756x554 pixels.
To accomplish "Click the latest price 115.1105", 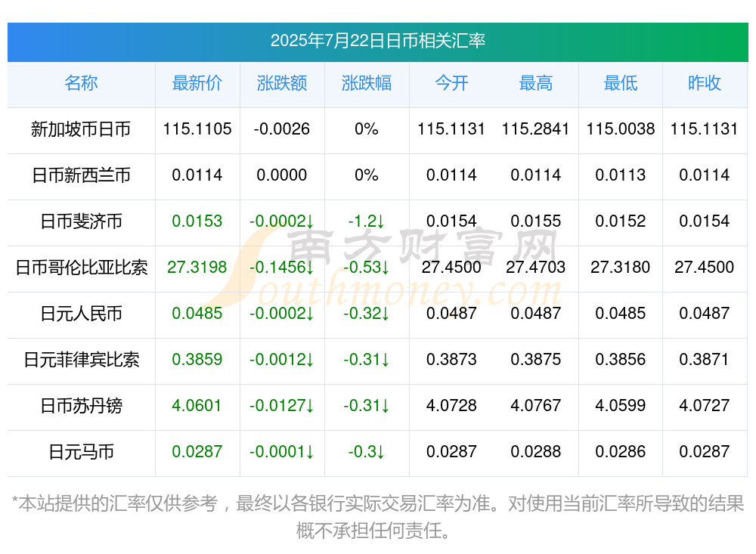I will (x=197, y=128).
